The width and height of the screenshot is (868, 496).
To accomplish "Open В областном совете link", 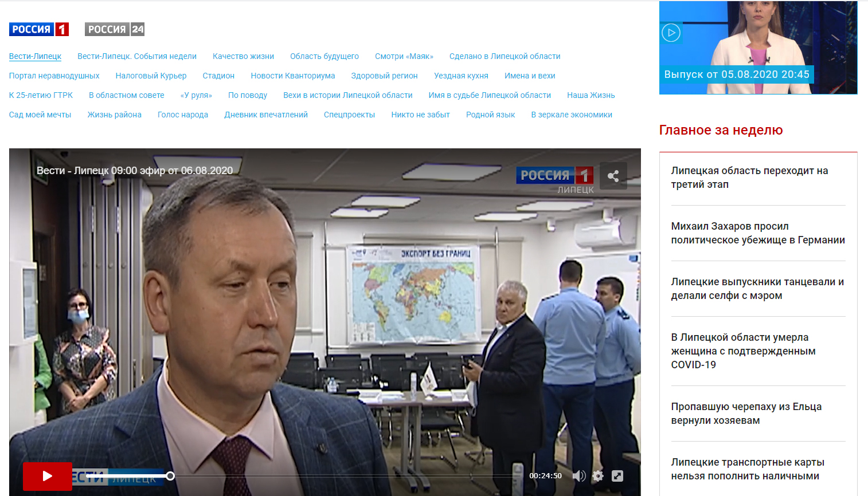I will coord(127,95).
